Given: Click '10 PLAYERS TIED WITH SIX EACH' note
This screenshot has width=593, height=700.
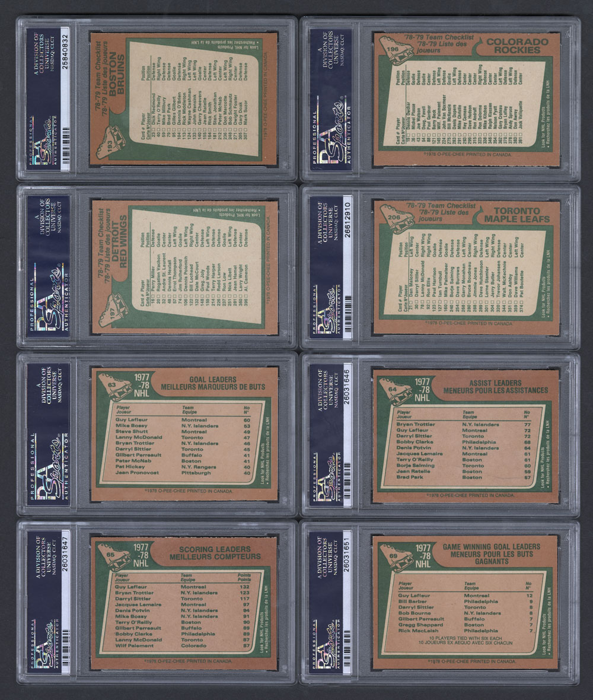Looking at the screenshot, I should coord(466,638).
